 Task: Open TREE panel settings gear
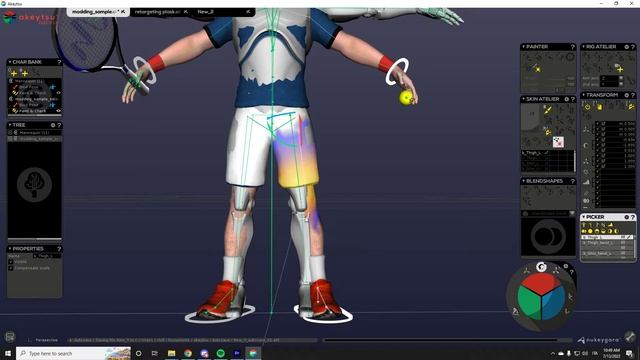point(53,125)
